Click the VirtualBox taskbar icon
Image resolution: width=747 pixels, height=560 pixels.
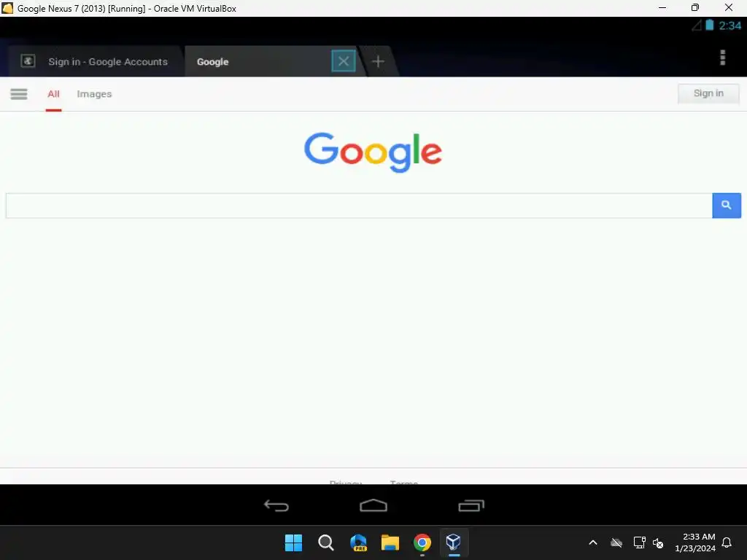point(454,542)
